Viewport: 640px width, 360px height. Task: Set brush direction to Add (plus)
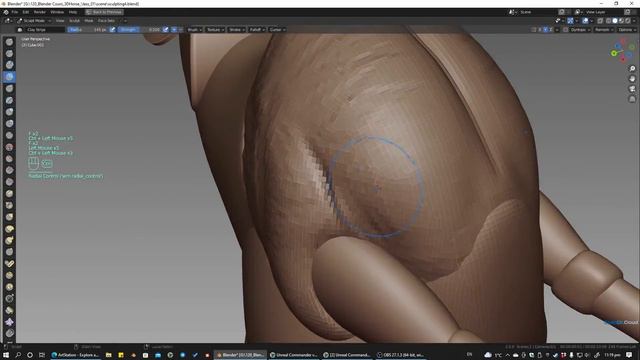[x=174, y=29]
